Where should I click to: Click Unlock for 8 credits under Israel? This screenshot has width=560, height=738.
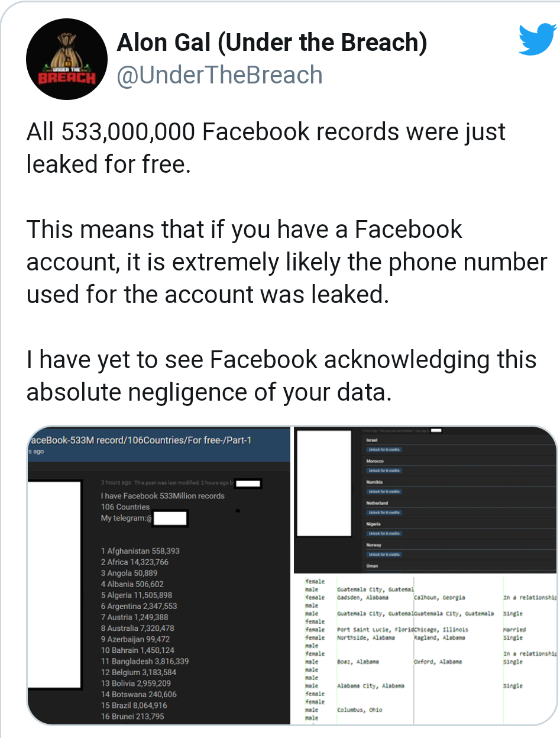click(x=384, y=450)
